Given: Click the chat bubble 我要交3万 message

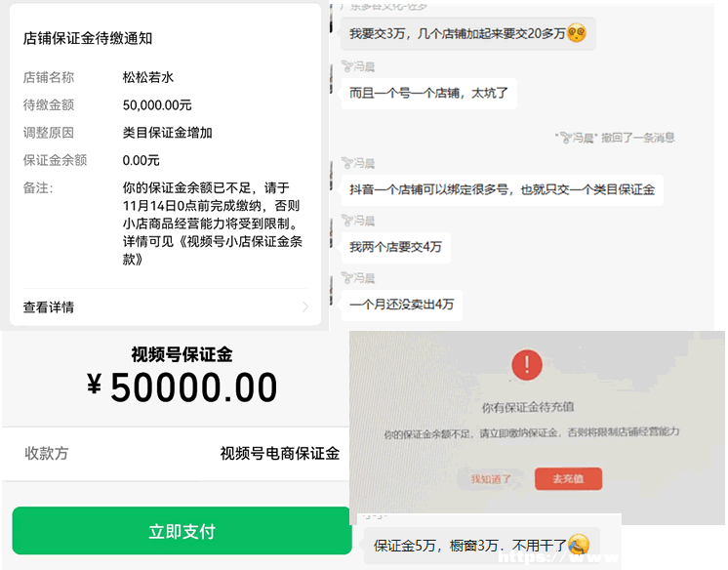Looking at the screenshot, I should pyautogui.click(x=468, y=33).
